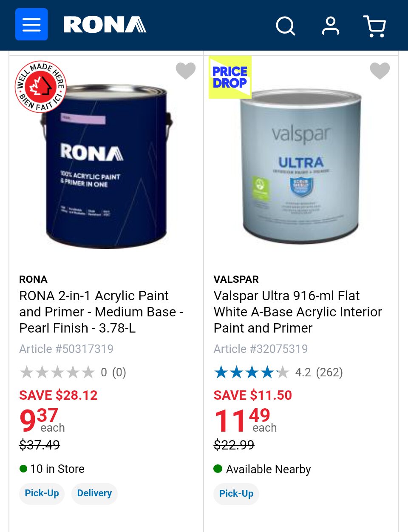Viewport: 408px width, 532px height.
Task: Favorite the RONA 2-in-1 Acrylic Paint
Action: point(186,71)
